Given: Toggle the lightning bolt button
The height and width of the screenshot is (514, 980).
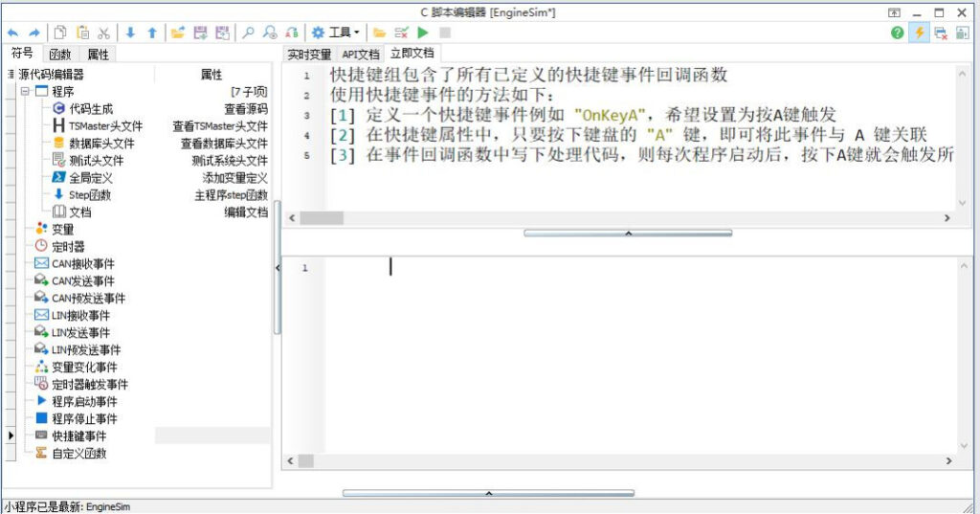Looking at the screenshot, I should pos(920,33).
